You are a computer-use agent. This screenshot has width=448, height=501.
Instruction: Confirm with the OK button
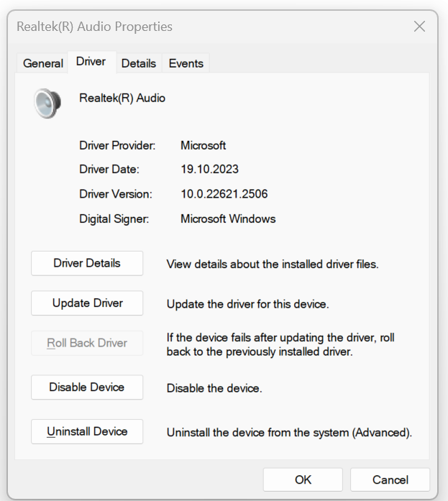pyautogui.click(x=303, y=479)
